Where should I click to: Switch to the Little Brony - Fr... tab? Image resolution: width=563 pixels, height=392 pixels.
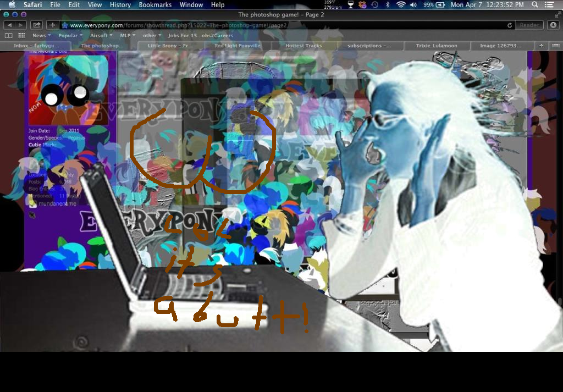click(x=172, y=46)
